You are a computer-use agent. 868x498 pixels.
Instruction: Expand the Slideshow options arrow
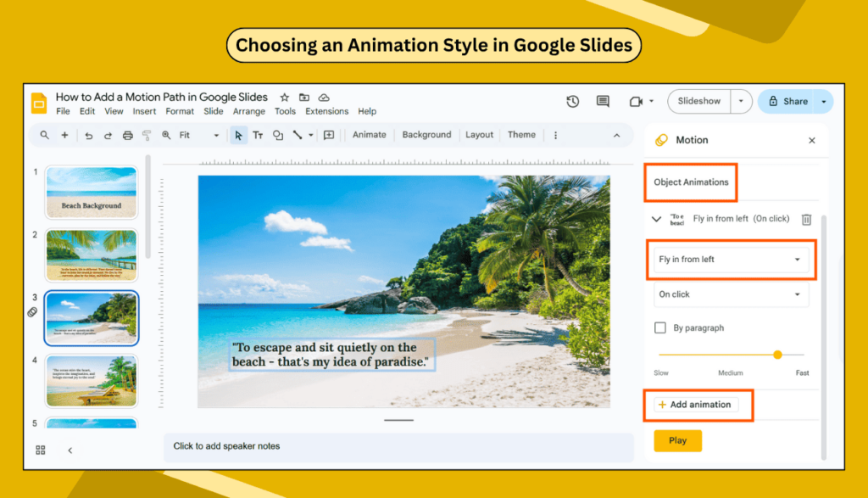[741, 101]
